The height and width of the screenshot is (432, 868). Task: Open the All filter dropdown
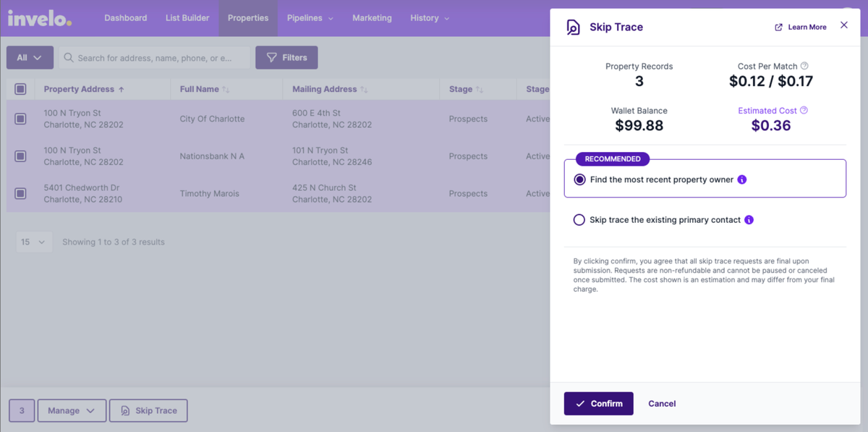pos(29,57)
